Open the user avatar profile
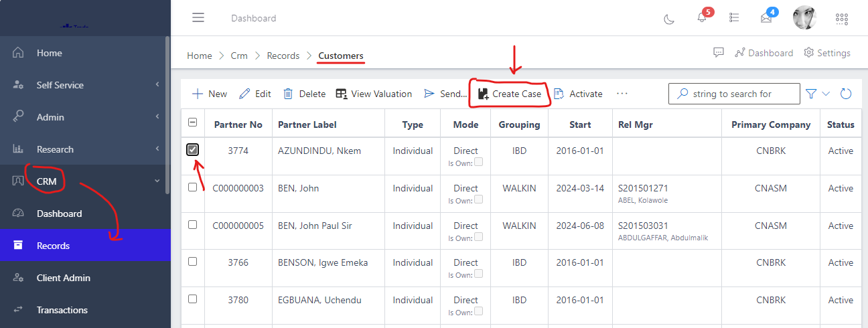Screen dimensions: 868x328 click(804, 18)
